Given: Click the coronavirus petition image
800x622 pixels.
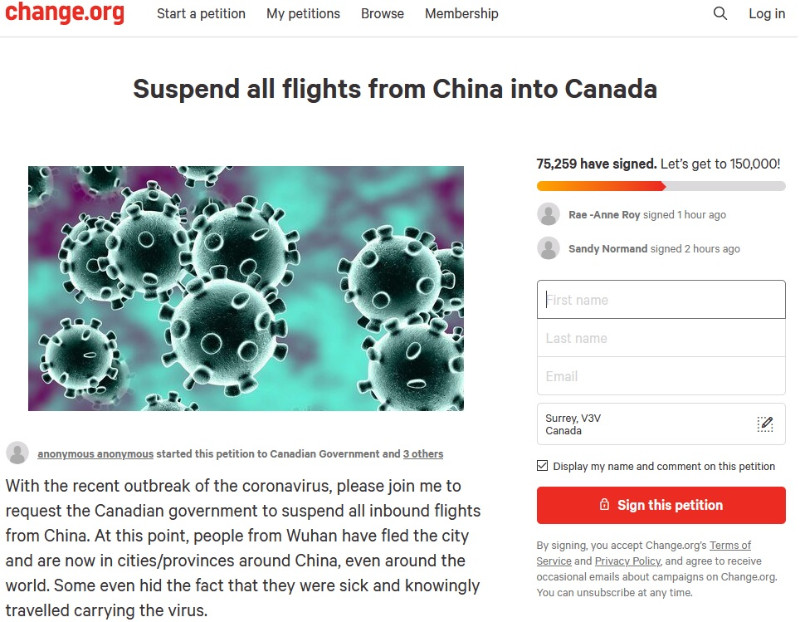Looking at the screenshot, I should click(246, 288).
